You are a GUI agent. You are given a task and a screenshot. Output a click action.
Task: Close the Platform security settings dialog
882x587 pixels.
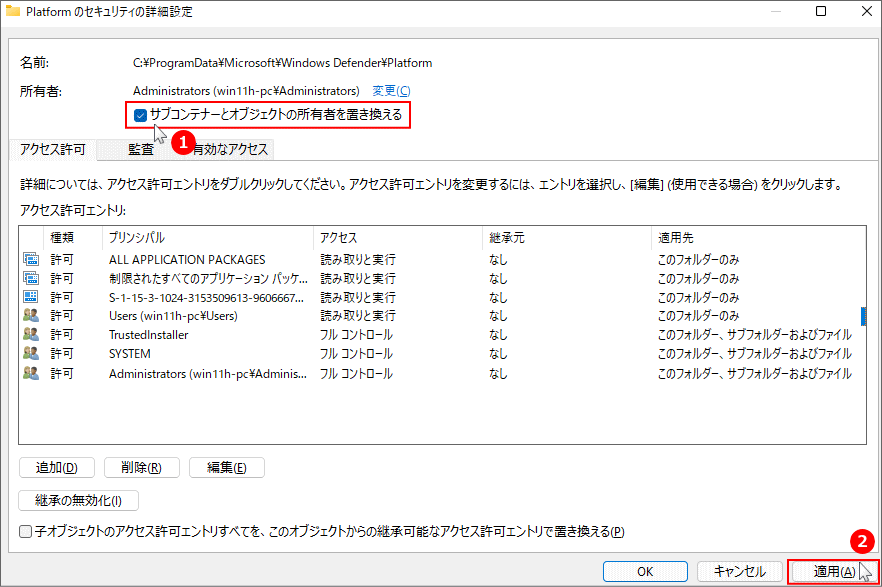[867, 11]
